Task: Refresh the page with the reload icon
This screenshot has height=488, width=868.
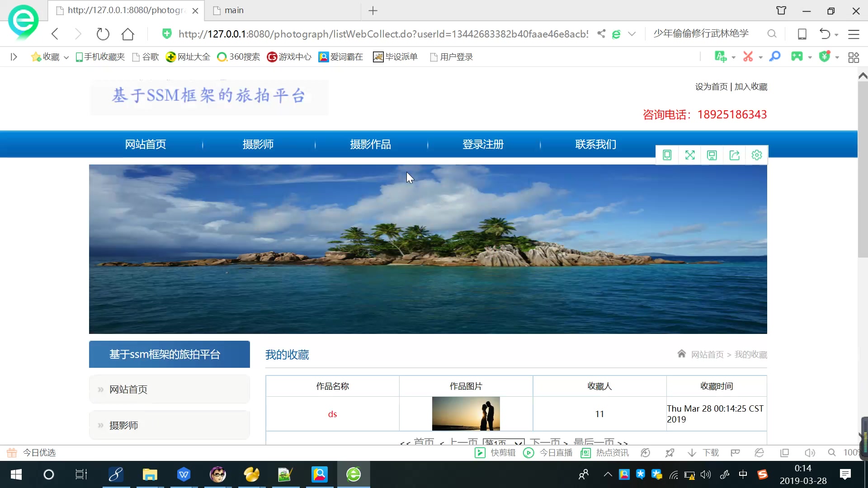Action: pos(103,33)
